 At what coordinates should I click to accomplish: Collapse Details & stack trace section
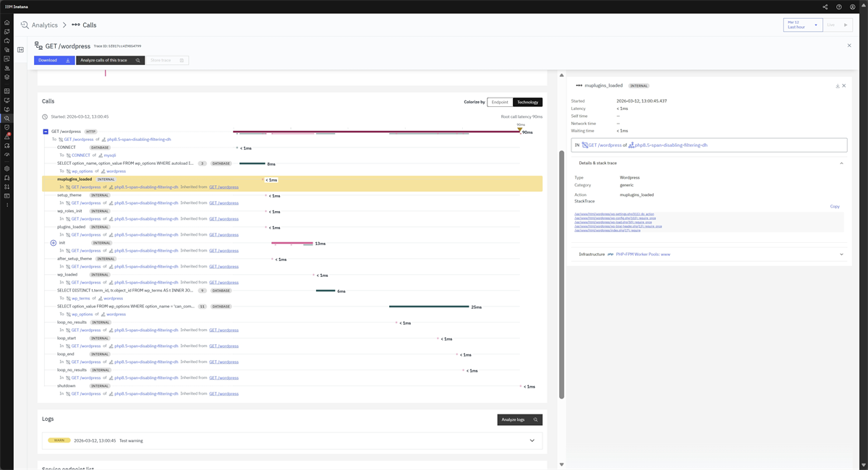[x=841, y=163]
